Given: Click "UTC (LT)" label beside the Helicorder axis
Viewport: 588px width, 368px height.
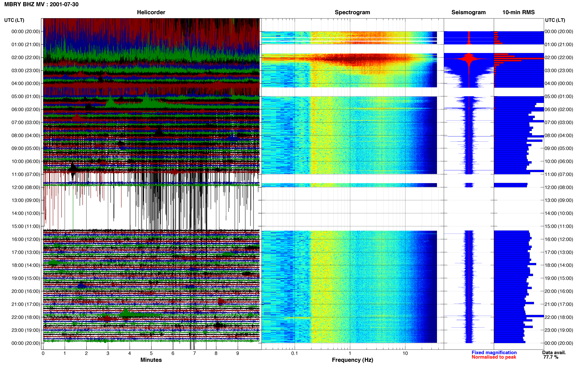Looking at the screenshot, I should tap(14, 20).
